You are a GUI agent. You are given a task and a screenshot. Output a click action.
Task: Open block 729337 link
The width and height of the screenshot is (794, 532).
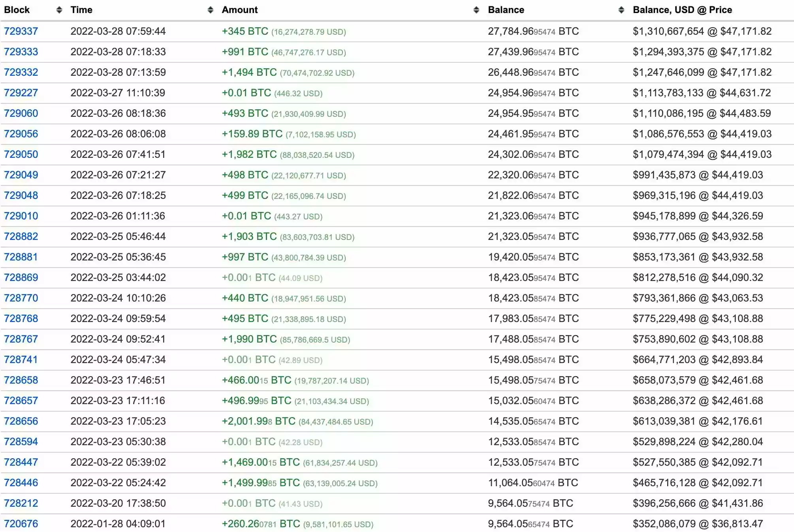21,31
